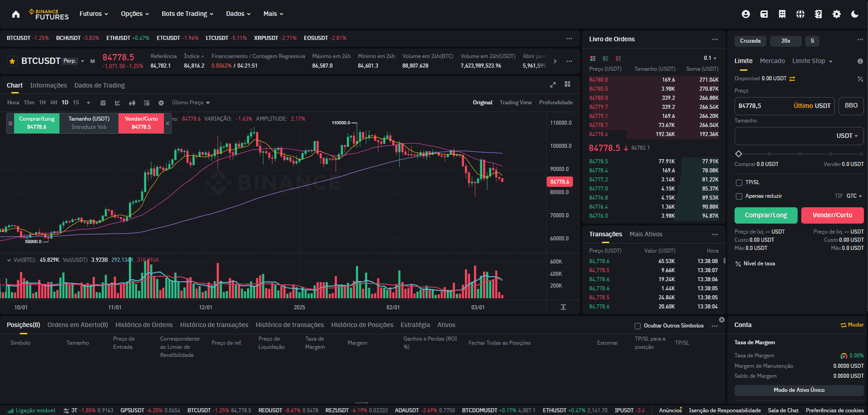Show both sides order book view
This screenshot has width=868, height=415.
point(593,59)
